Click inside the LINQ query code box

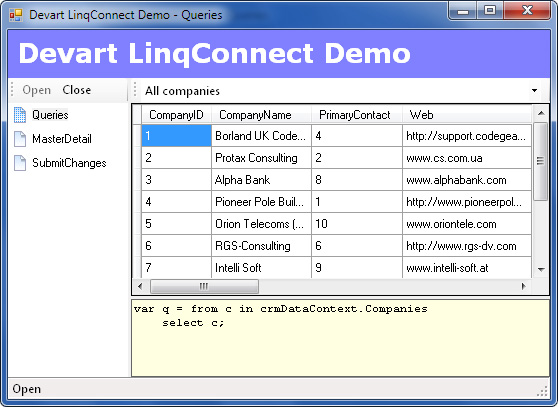(340, 338)
